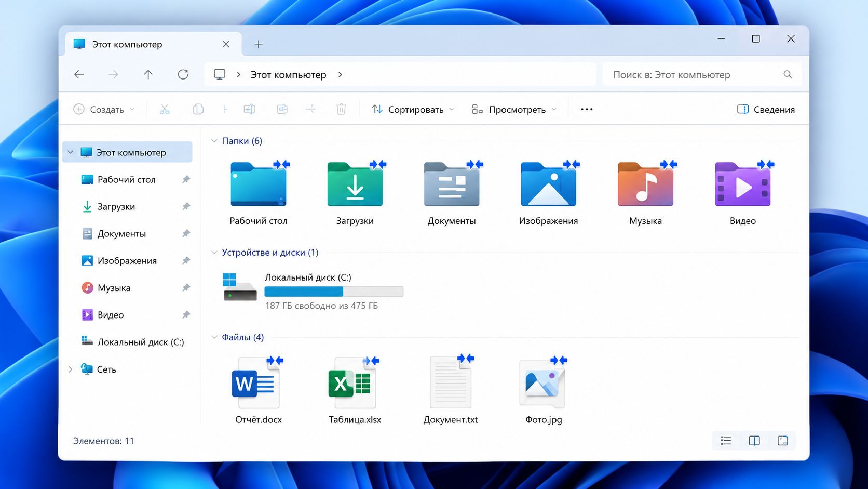Click the Cut scissors icon in toolbar
The height and width of the screenshot is (489, 868).
point(165,109)
